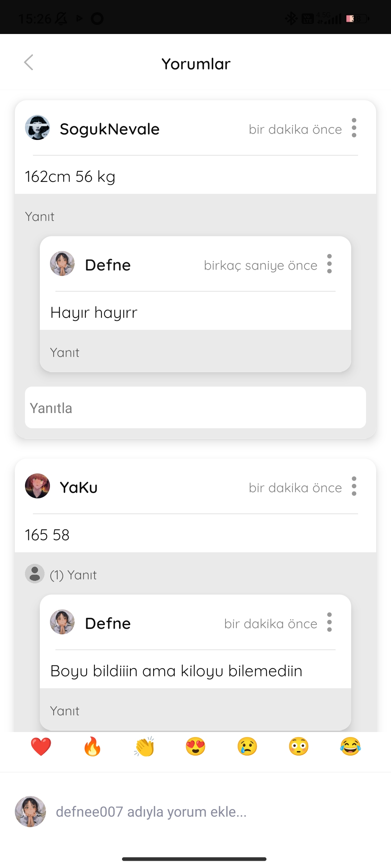Insert the clapping hands emoji
Image resolution: width=391 pixels, height=868 pixels.
[x=144, y=746]
